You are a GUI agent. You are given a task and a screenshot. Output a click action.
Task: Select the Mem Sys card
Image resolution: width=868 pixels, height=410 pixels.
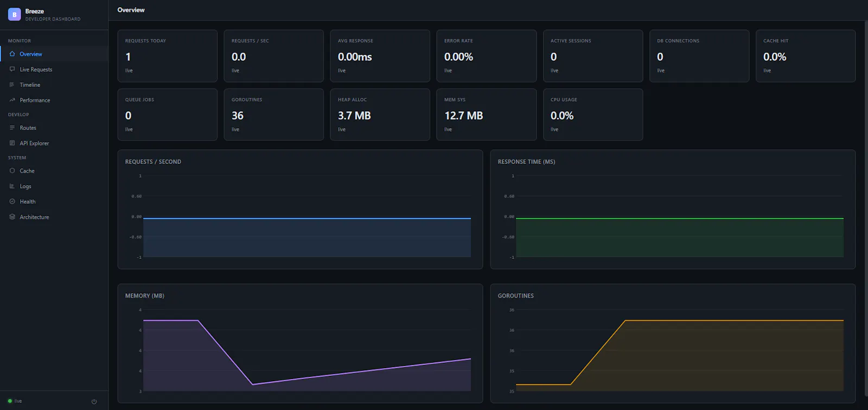pos(487,115)
